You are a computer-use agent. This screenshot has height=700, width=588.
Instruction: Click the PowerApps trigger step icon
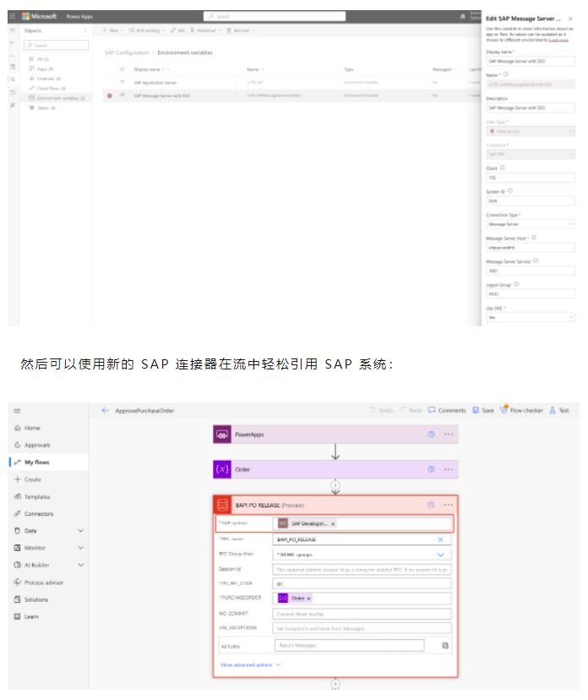[222, 435]
